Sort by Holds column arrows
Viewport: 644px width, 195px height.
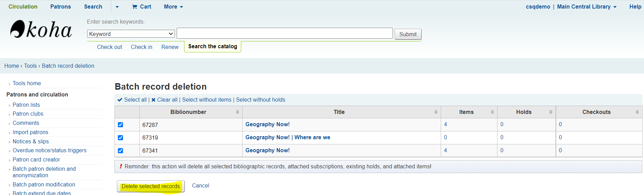(551, 112)
